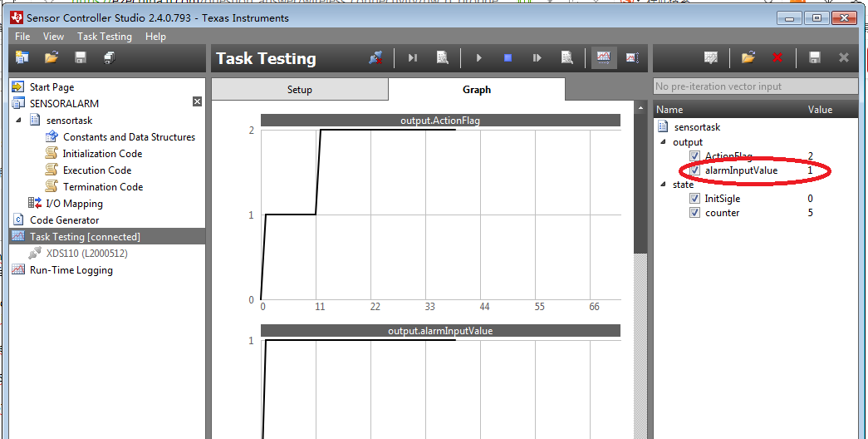Click the InitSigle value 0

[x=811, y=199]
